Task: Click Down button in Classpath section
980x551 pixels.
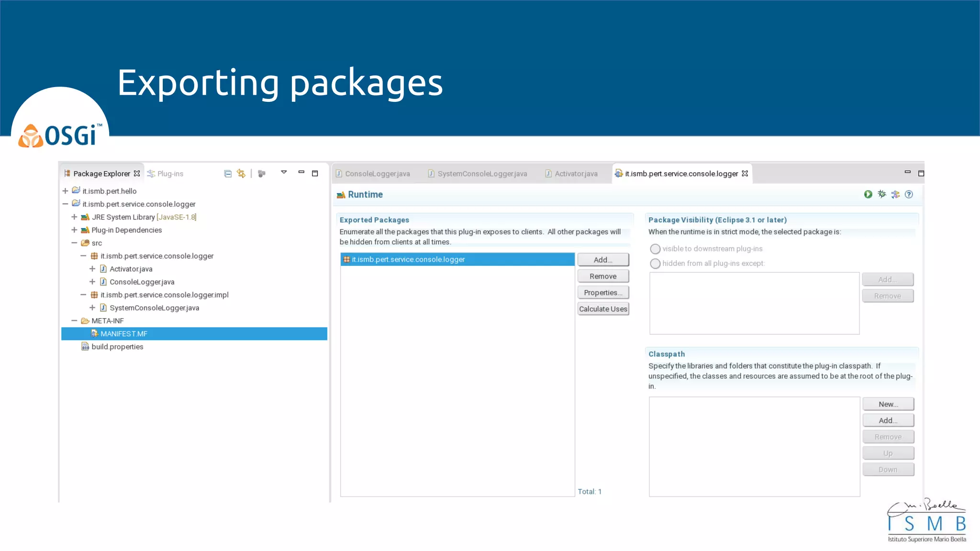Action: (888, 470)
